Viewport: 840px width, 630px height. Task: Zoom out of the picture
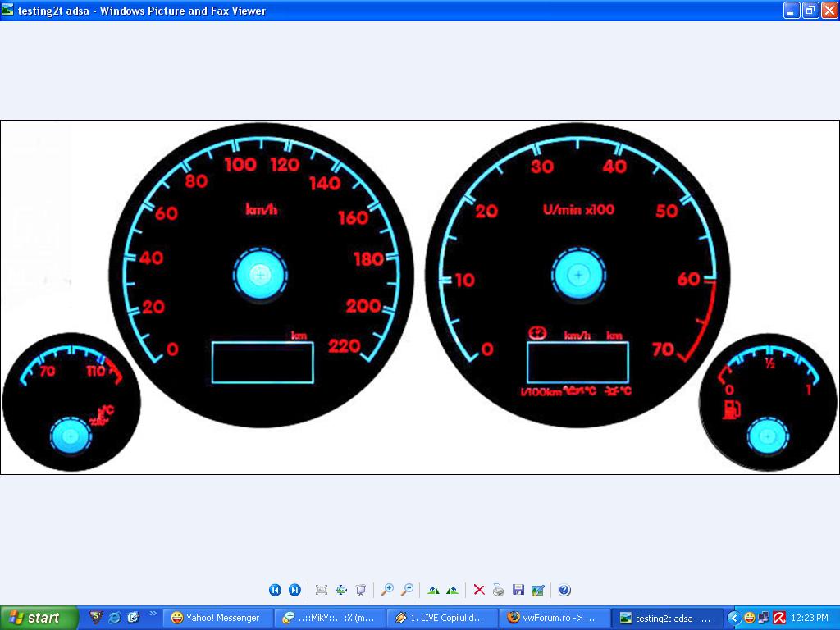coord(407,590)
